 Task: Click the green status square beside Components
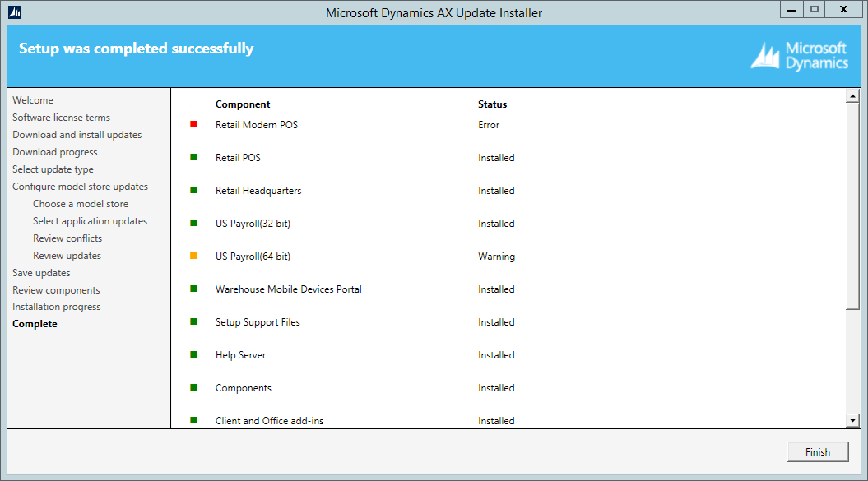193,387
